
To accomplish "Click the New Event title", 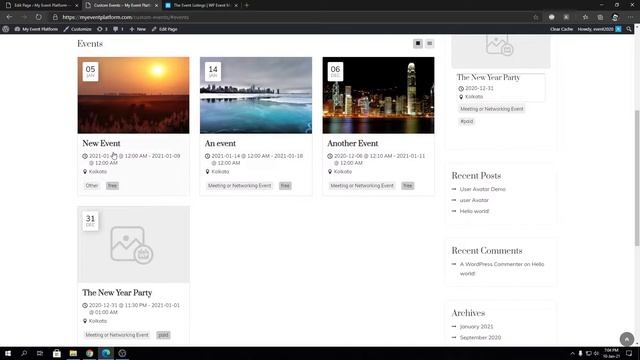I will (x=101, y=143).
